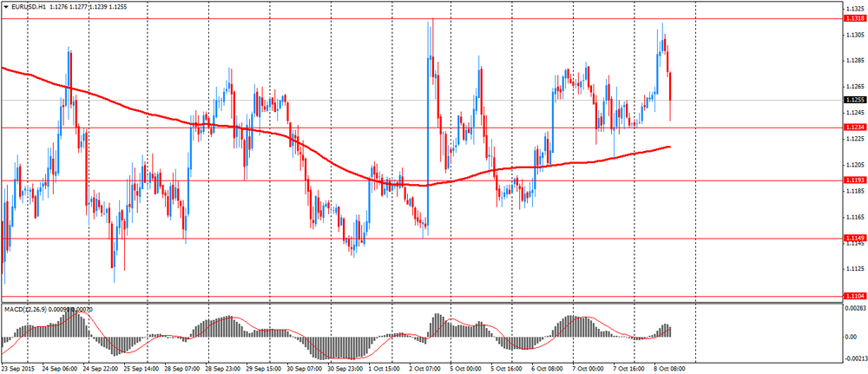Click the 1.1318 red level price tag
Viewport: 868px width, 374px height.
tap(855, 18)
